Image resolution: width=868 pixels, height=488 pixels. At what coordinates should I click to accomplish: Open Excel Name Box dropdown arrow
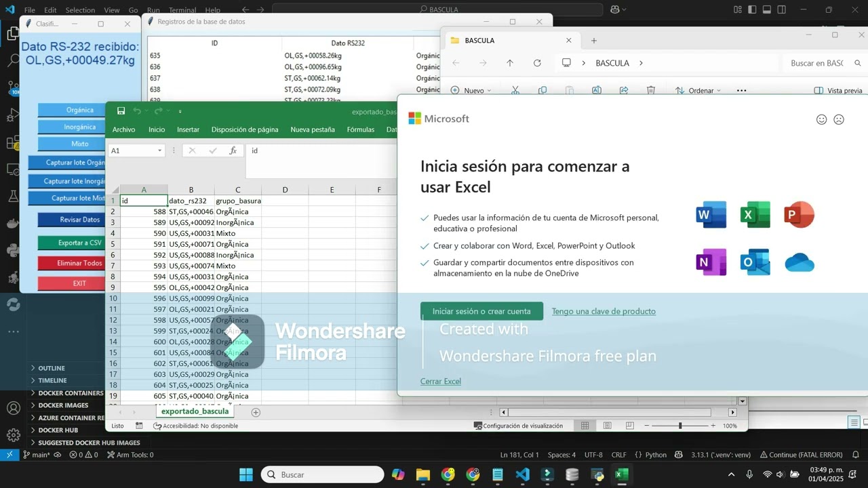(x=160, y=150)
